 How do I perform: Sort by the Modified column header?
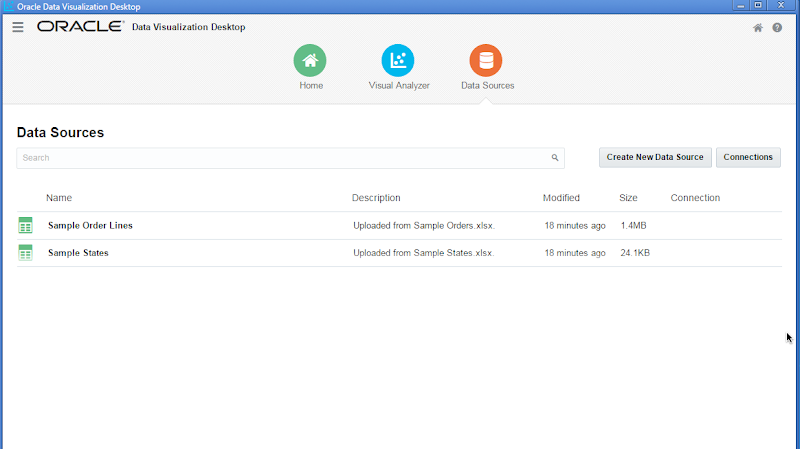coord(561,197)
